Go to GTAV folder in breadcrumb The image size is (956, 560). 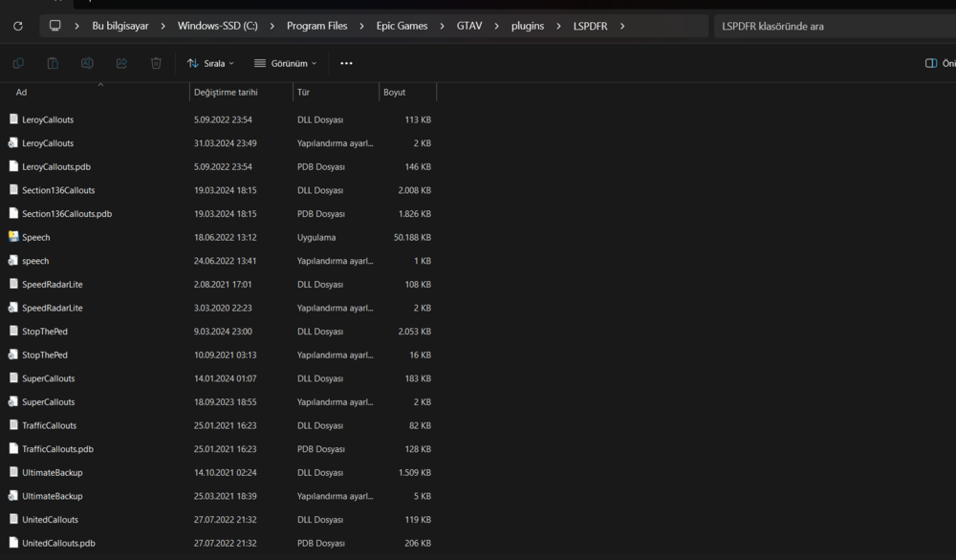pos(469,26)
